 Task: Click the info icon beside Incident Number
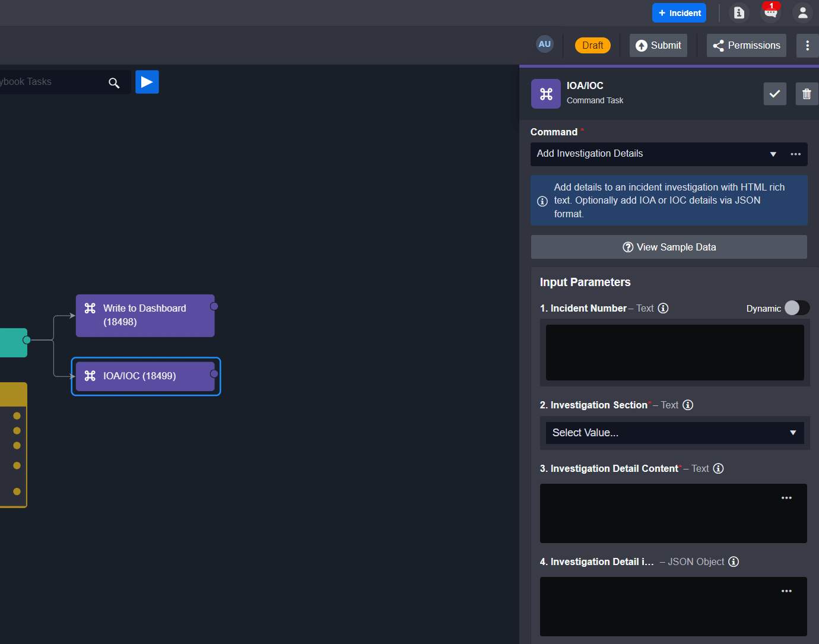click(x=663, y=308)
